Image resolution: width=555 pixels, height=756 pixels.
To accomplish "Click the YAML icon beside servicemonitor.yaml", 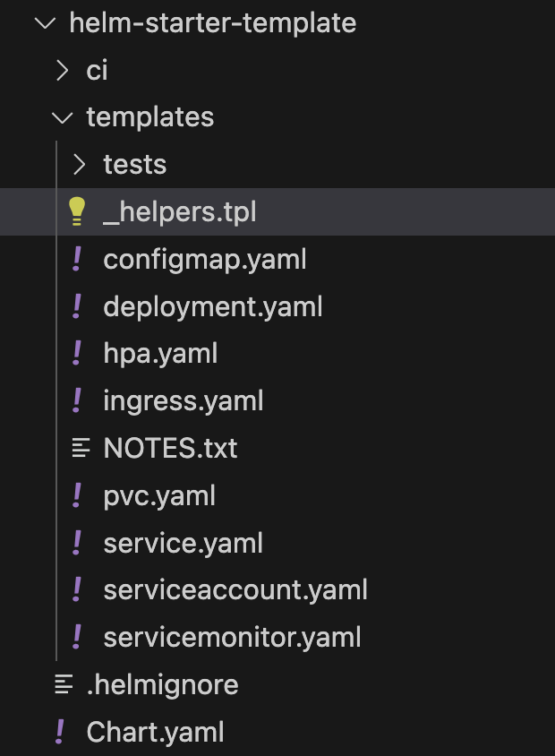I will pos(77,637).
